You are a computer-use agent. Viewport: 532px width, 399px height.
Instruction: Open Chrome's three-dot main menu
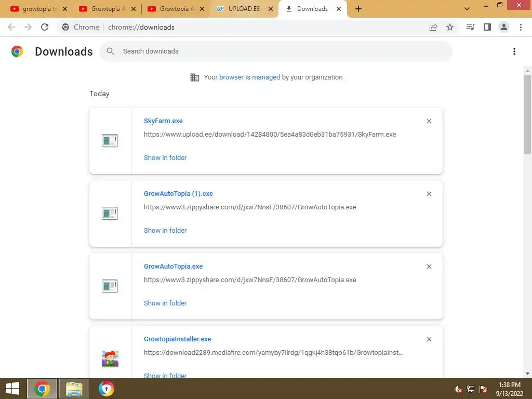coord(521,27)
